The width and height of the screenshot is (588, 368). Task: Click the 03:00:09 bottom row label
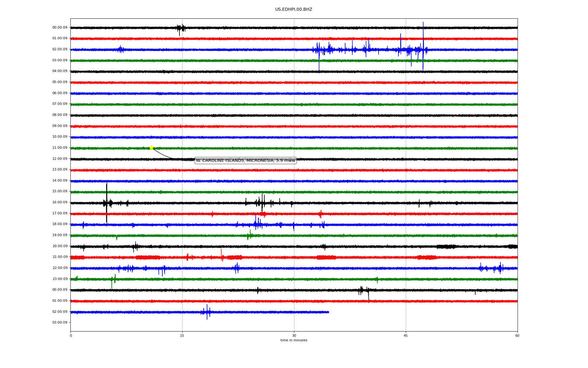point(60,322)
